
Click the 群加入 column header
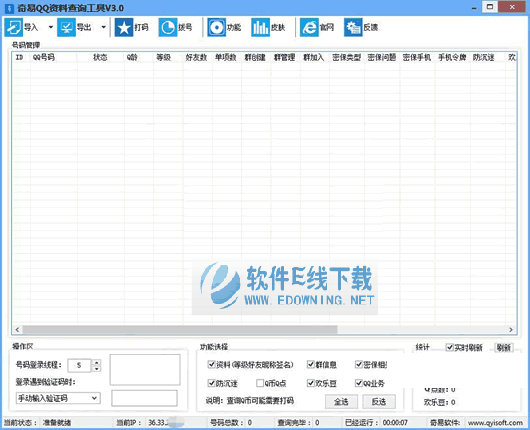pos(314,57)
